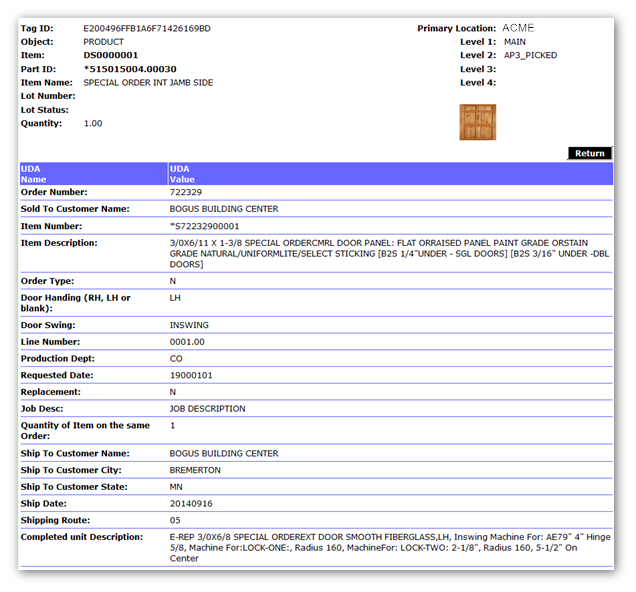The image size is (636, 592).
Task: Click Quantity of Item on same Order value 1
Action: click(x=172, y=425)
